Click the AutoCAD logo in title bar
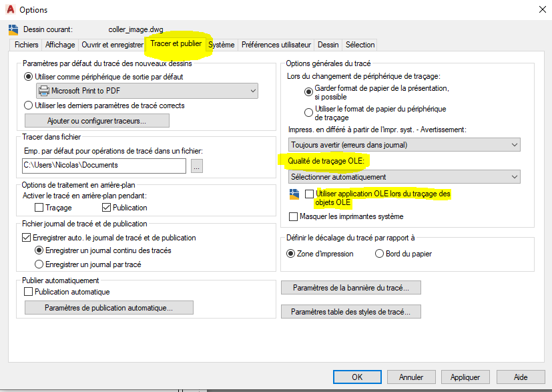Screen dimensions: 552x392 tap(10, 10)
